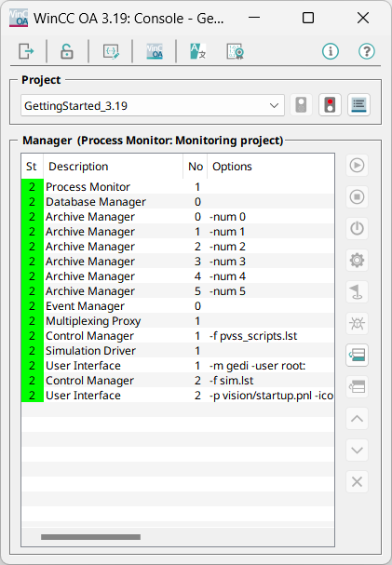Click the unlocked padlock toolbar icon
Image resolution: width=392 pixels, height=565 pixels.
point(67,51)
